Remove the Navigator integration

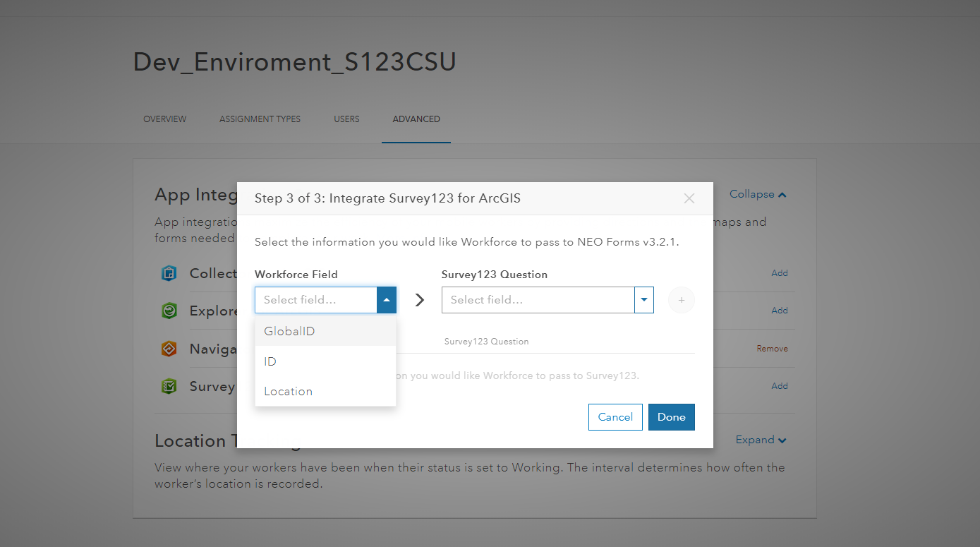772,348
